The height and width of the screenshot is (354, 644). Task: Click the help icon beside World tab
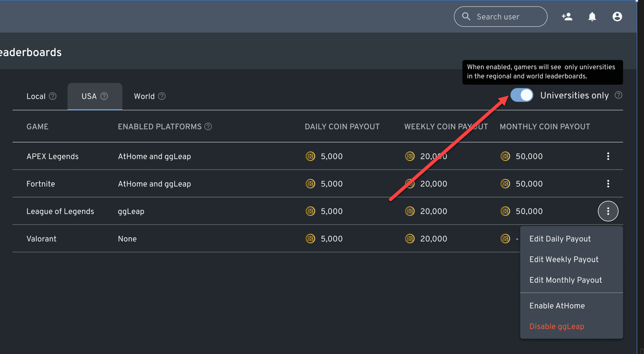[162, 96]
